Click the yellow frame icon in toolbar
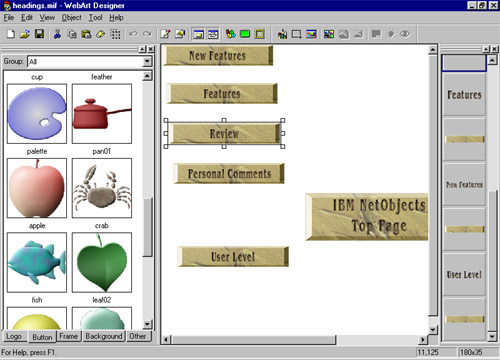This screenshot has width=500, height=360. click(x=260, y=34)
